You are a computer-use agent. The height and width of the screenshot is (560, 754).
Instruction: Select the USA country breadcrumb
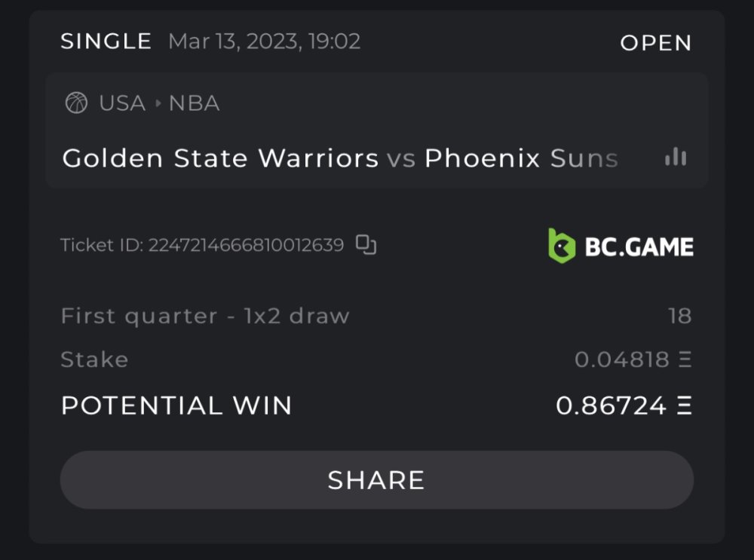point(122,103)
